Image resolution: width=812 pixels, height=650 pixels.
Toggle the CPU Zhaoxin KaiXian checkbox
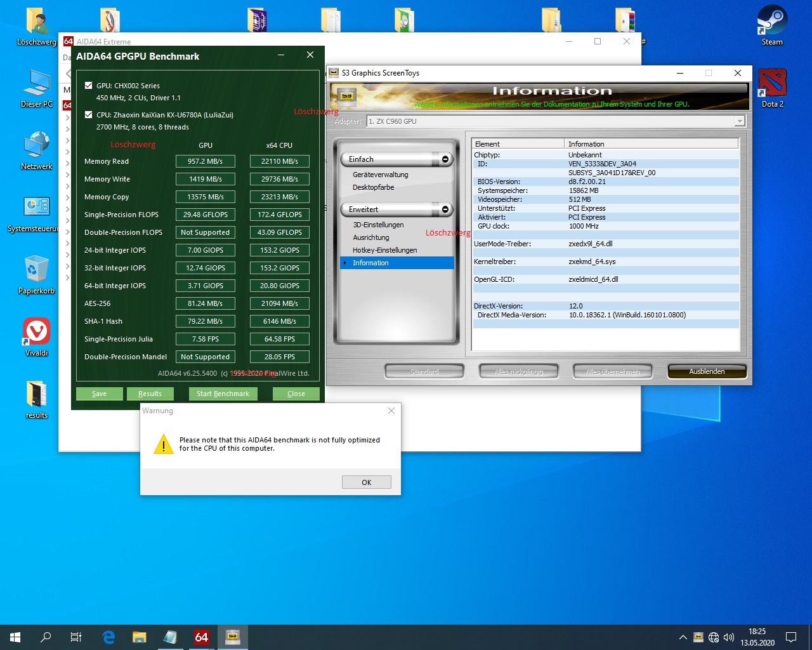click(x=89, y=115)
